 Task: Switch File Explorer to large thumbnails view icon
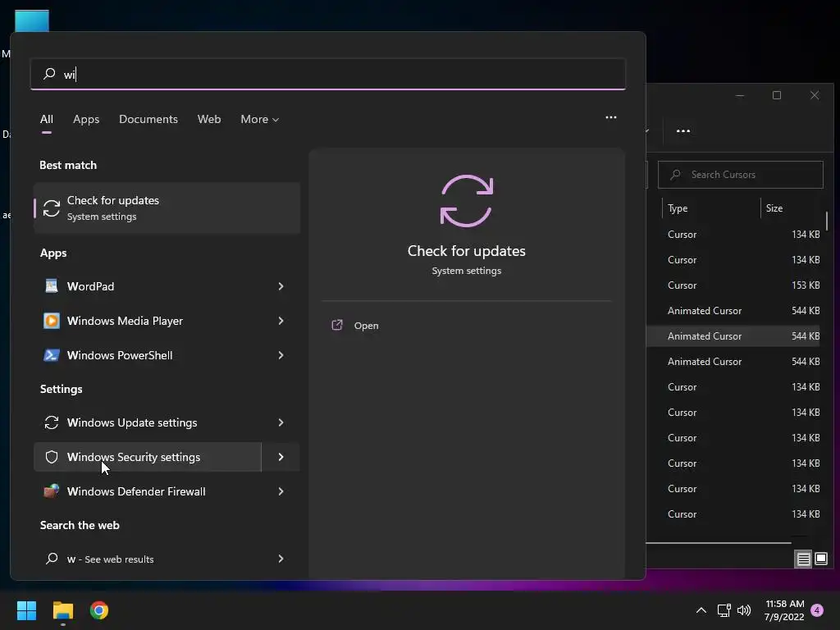820,559
